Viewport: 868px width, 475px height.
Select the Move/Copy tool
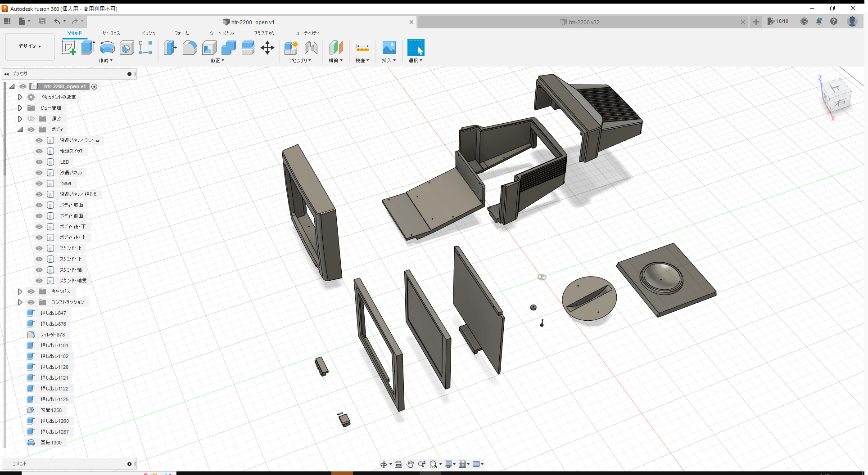tap(267, 47)
